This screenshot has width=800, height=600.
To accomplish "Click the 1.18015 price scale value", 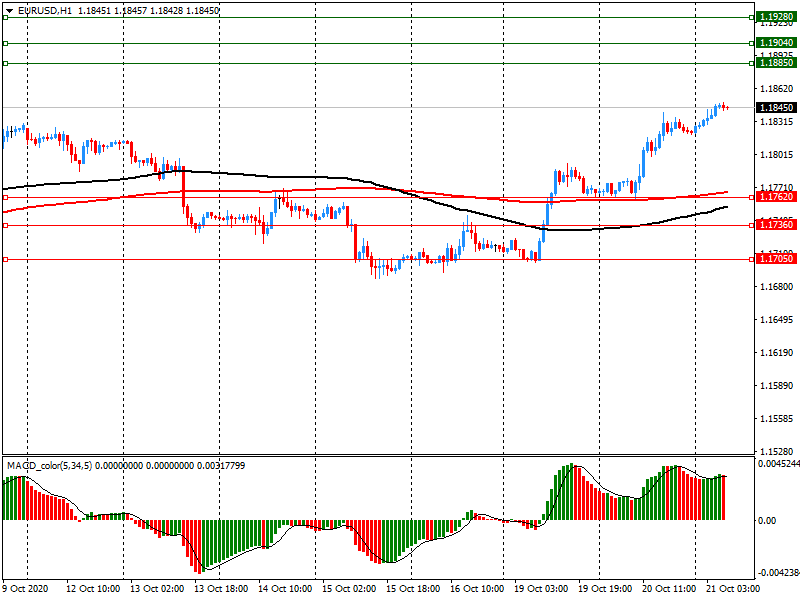I will click(x=777, y=155).
